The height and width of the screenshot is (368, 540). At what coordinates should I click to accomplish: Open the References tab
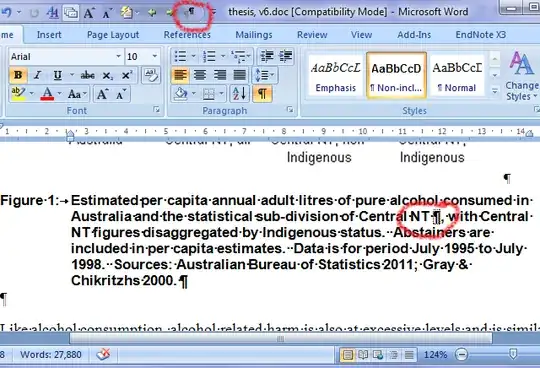187,35
